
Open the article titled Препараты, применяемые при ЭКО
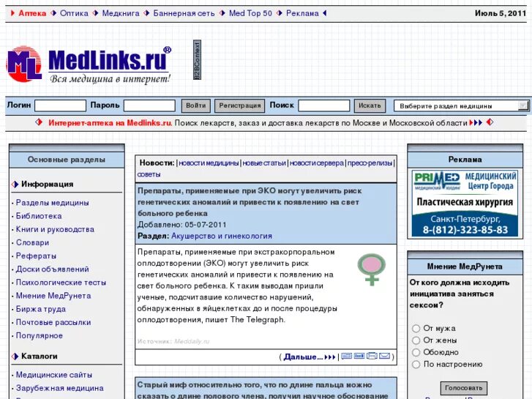coord(250,202)
